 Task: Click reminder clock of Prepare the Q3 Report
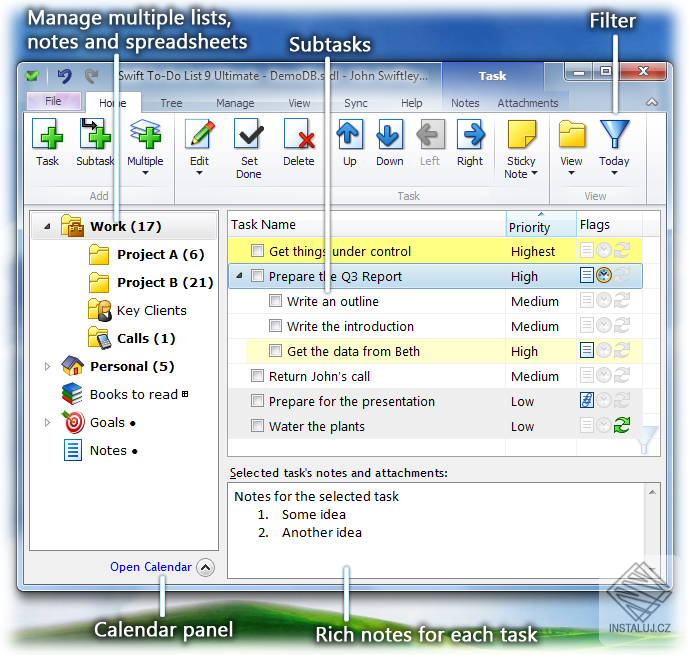coord(604,276)
